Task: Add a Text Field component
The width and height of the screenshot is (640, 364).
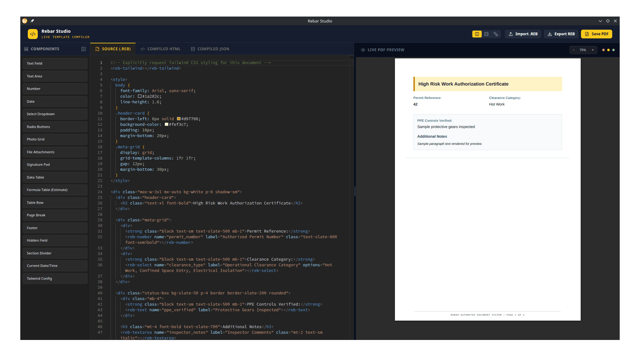Action: 55,63
